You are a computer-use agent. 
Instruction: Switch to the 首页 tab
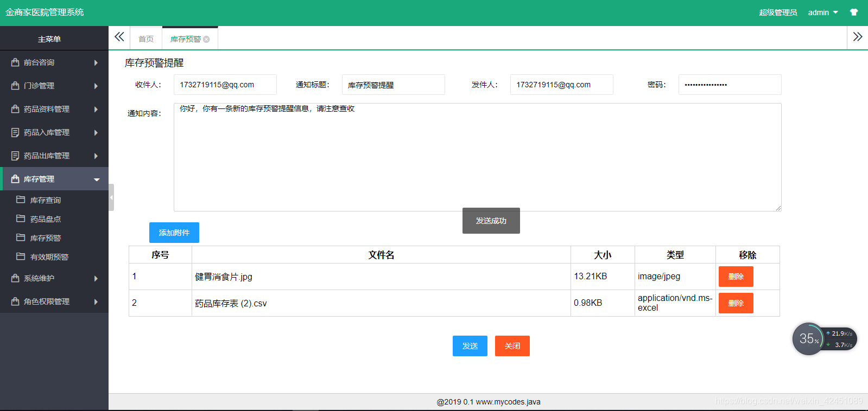coord(146,39)
